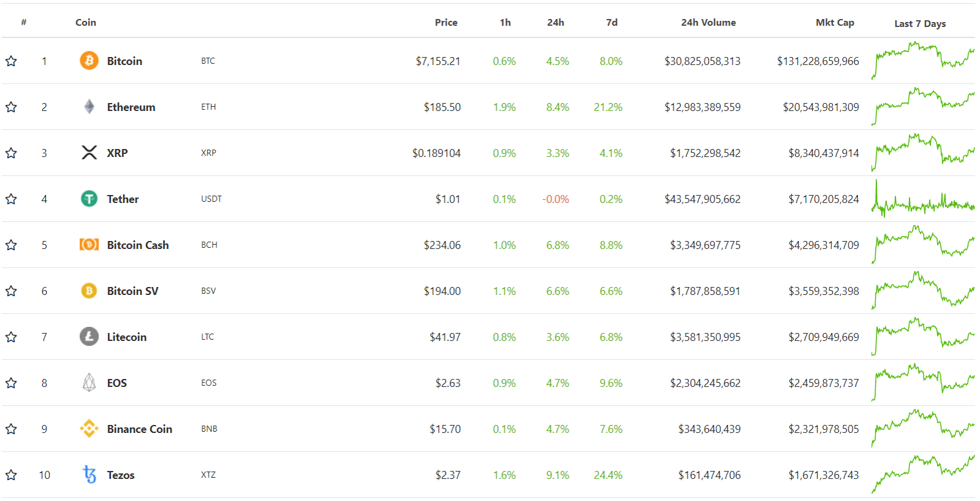980x501 pixels.
Task: Sort by 24h Volume column header
Action: click(708, 22)
